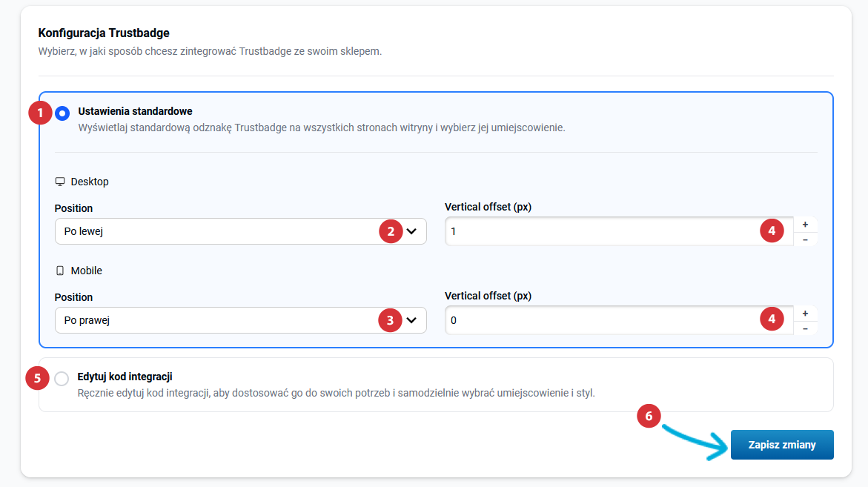The width and height of the screenshot is (868, 487).
Task: Focus the Mobile vertical offset input field
Action: (600, 320)
